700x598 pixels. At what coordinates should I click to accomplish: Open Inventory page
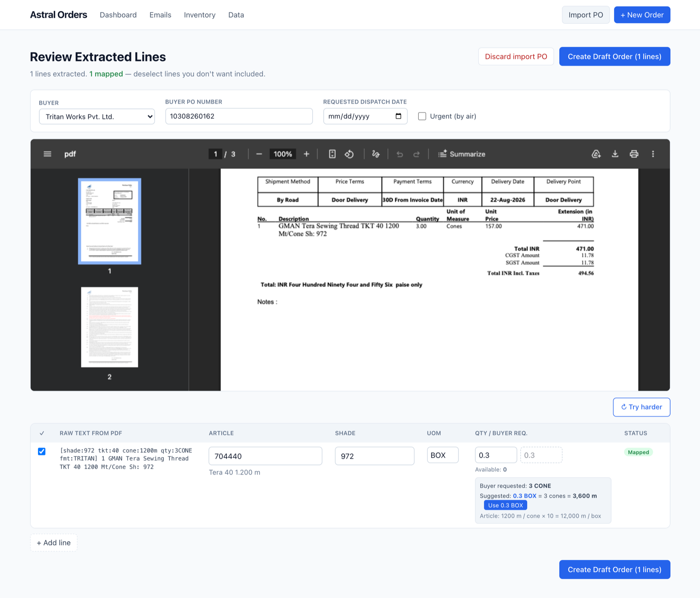[x=200, y=15]
